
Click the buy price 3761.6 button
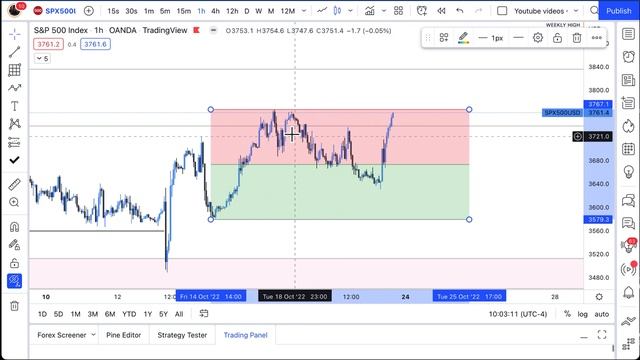point(96,44)
